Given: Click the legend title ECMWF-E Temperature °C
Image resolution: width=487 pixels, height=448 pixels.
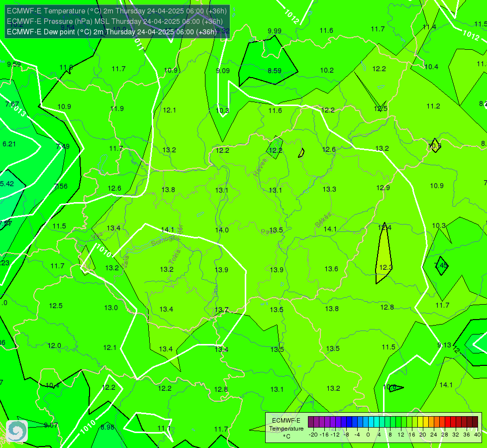Looking at the screenshot, I should [286, 429].
